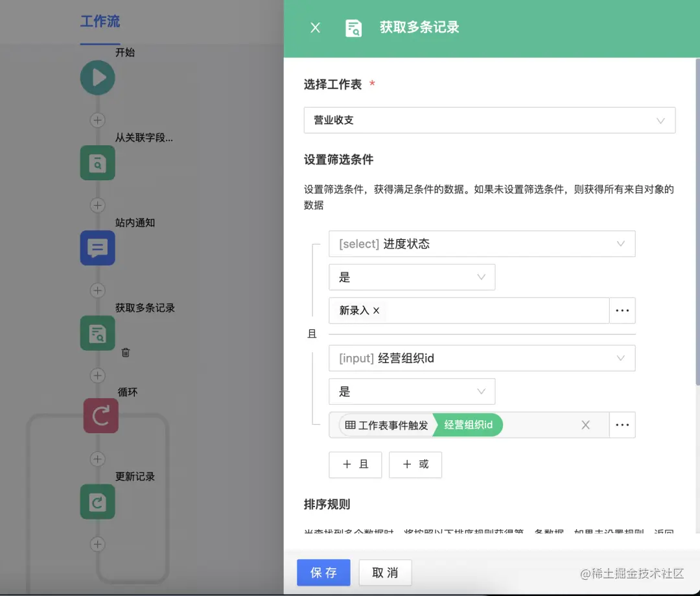Delete the node using the trash icon
Image resolution: width=700 pixels, height=596 pixels.
tap(125, 353)
